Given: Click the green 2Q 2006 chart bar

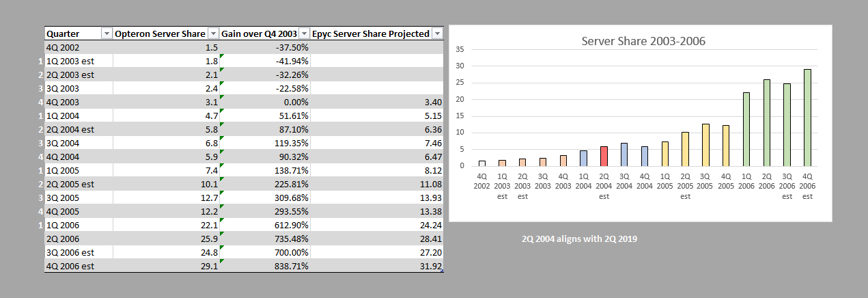Looking at the screenshot, I should [x=766, y=122].
